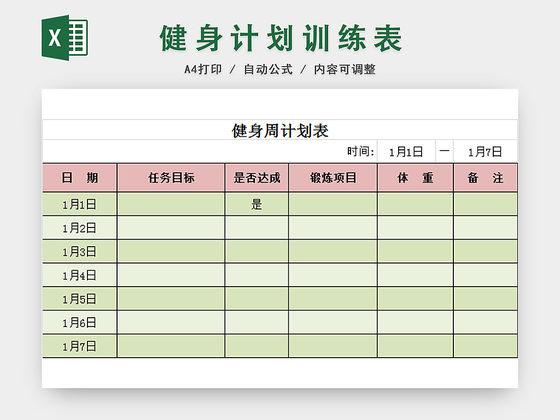Click the subtitle text A4打印
This screenshot has width=560, height=420.
[203, 69]
